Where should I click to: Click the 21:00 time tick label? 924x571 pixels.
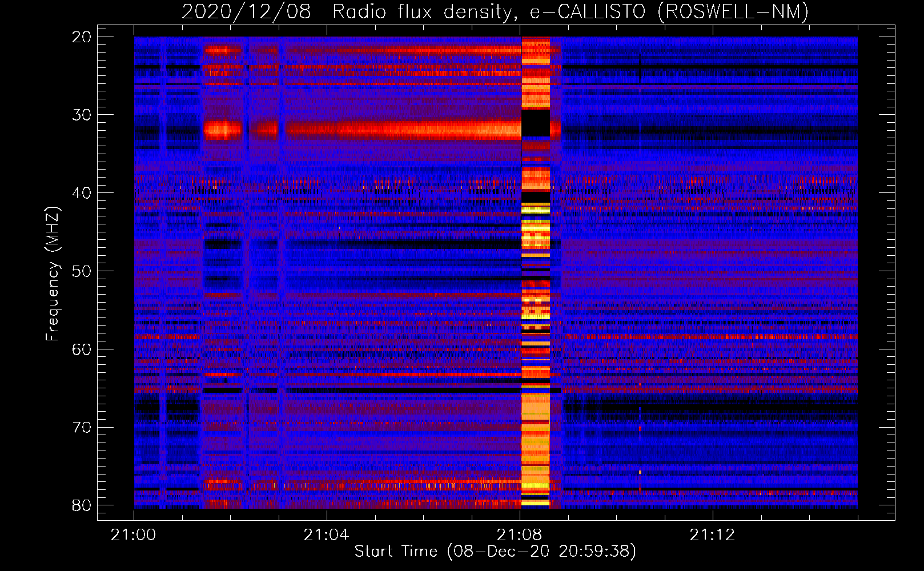pos(134,535)
